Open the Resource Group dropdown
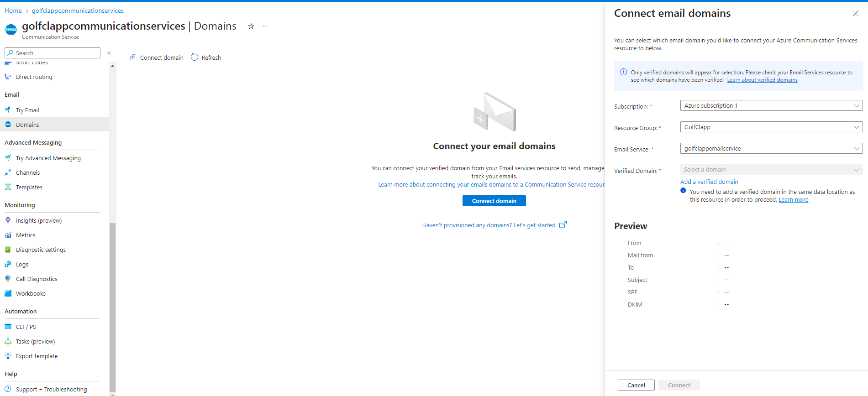 771,127
